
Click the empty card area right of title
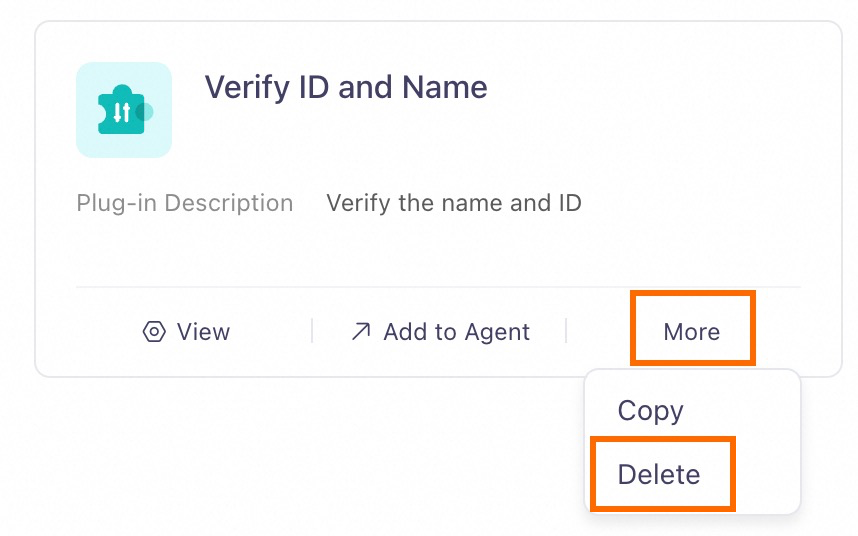coord(657,88)
